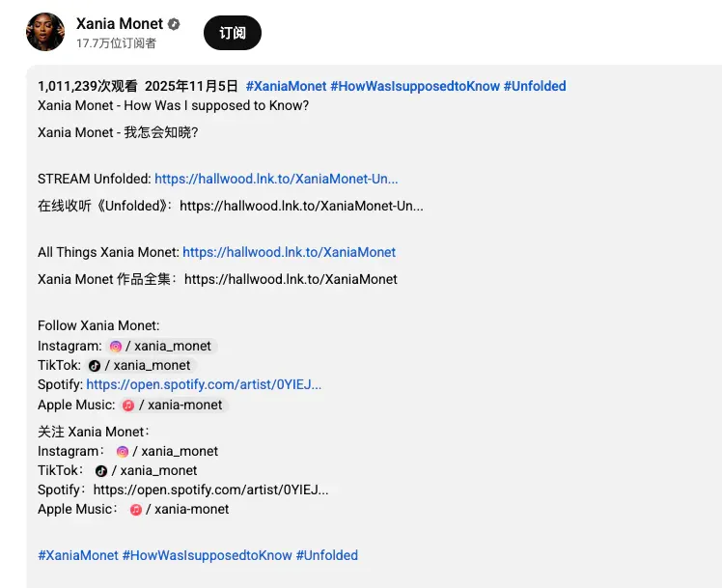This screenshot has height=588, width=722.
Task: Open the bottom #XaniaMonet hashtag
Action: (x=78, y=555)
